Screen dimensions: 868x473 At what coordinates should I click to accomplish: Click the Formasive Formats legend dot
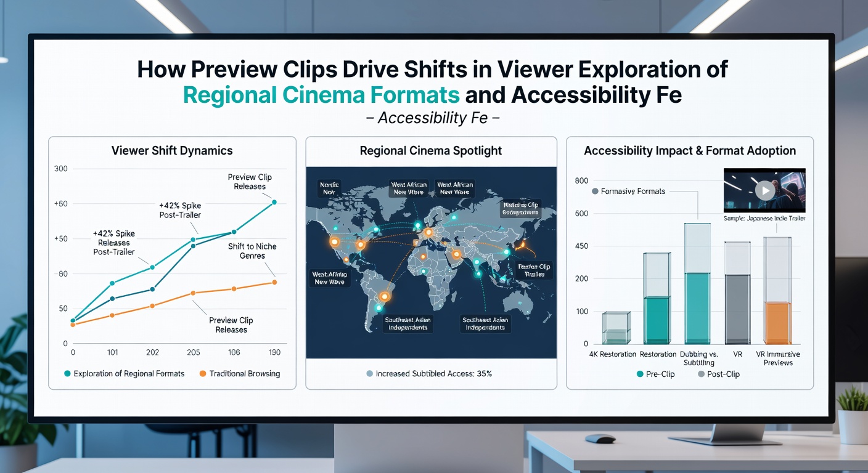click(595, 192)
